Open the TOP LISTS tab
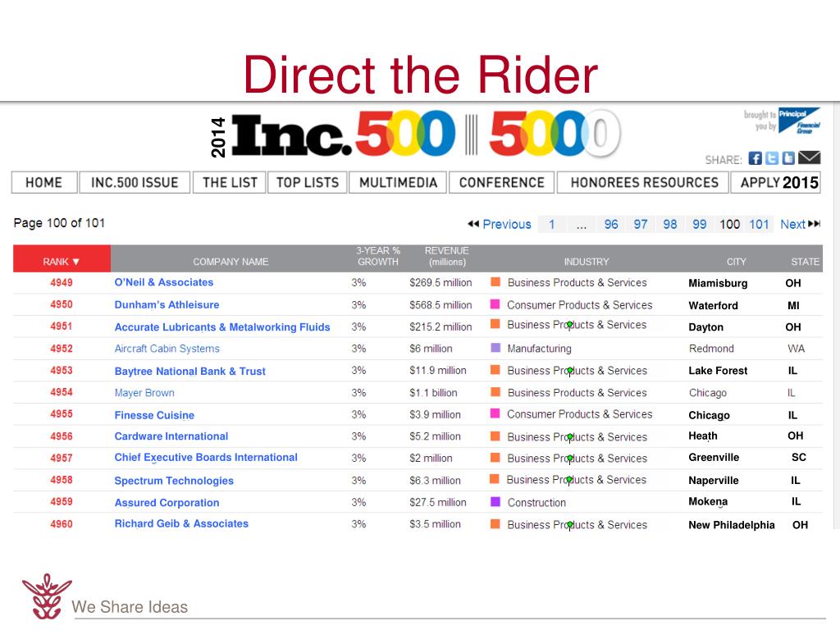The height and width of the screenshot is (630, 840). (308, 183)
